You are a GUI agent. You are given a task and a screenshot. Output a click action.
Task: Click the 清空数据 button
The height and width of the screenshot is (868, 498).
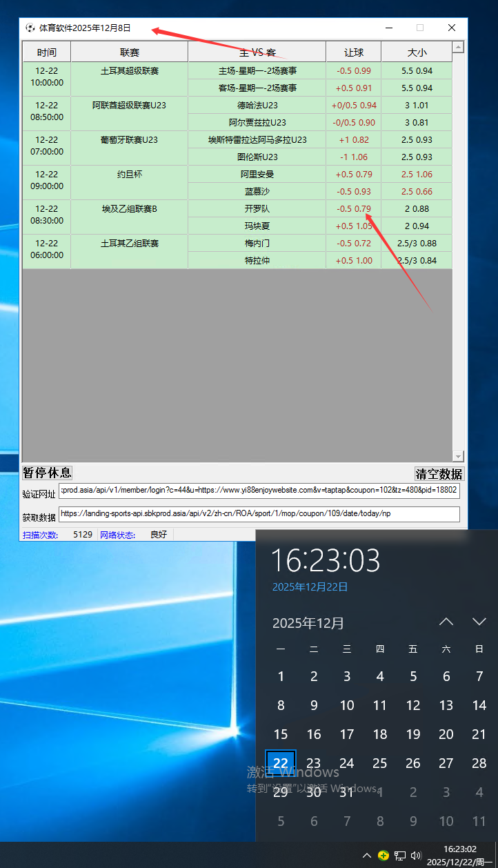pos(439,473)
